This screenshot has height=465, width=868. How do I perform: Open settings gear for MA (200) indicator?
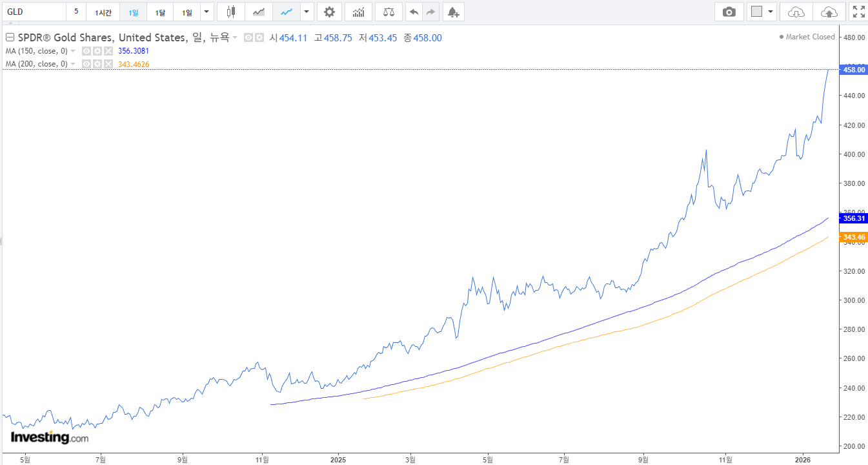coord(97,64)
